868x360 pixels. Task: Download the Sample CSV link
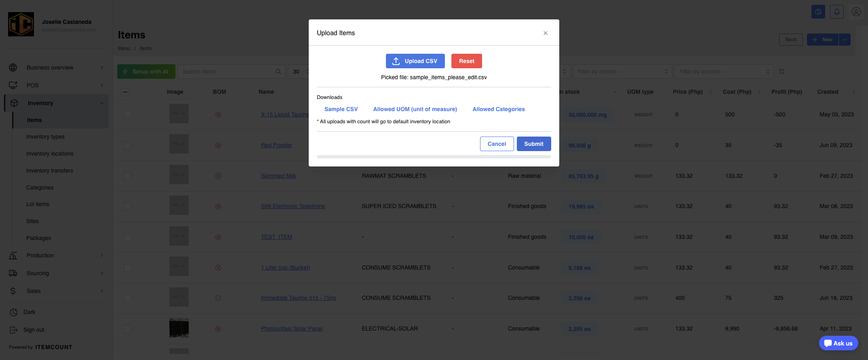pos(341,109)
